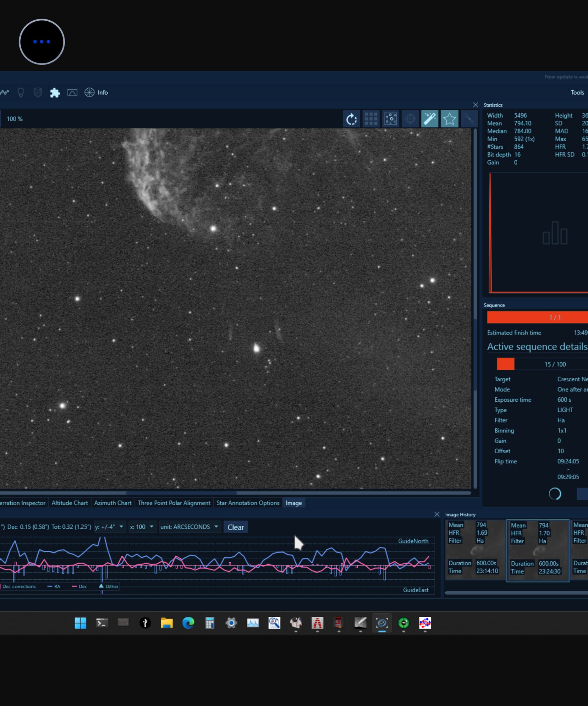This screenshot has width=588, height=706.
Task: Click the safety monitor shield icon
Action: (38, 92)
